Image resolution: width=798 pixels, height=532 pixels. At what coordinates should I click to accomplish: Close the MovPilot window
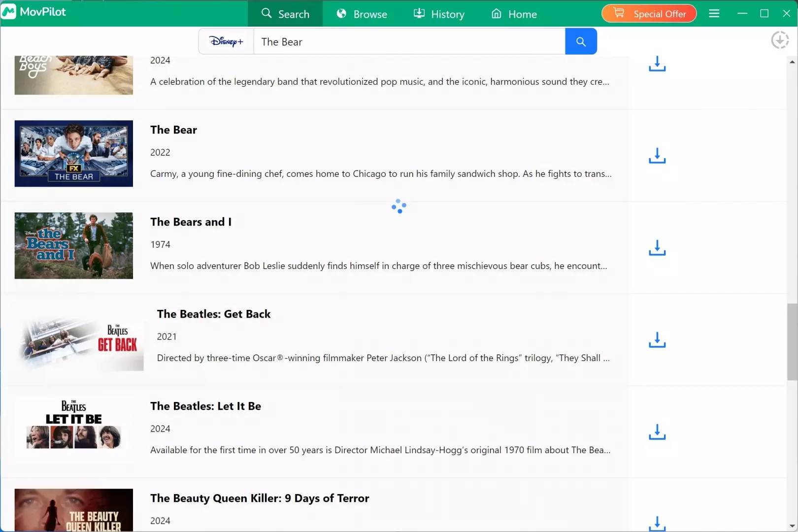pos(786,13)
